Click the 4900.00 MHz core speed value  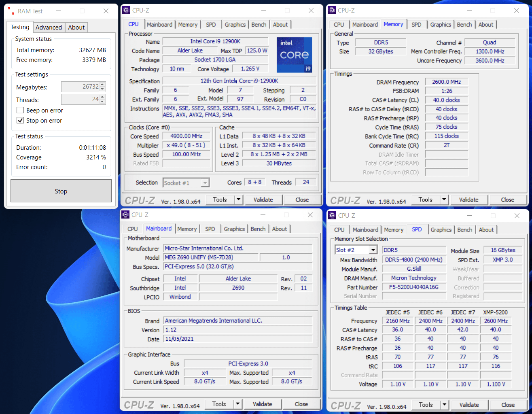[187, 136]
